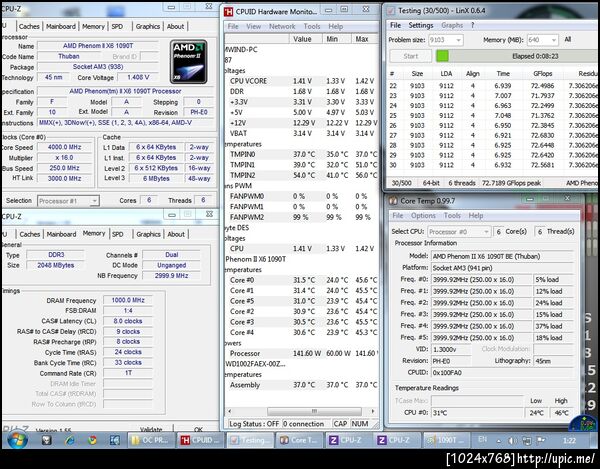This screenshot has width=600, height=469.
Task: Click the Model field in Core Temp
Action: pyautogui.click(x=502, y=256)
